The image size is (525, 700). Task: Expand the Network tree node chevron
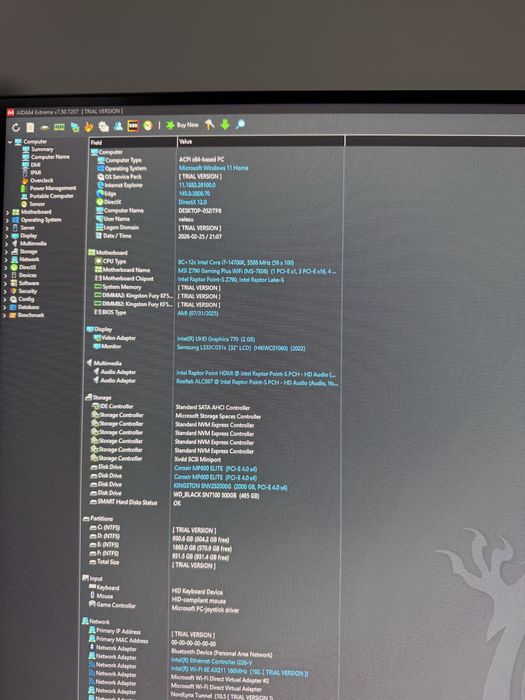(7, 260)
